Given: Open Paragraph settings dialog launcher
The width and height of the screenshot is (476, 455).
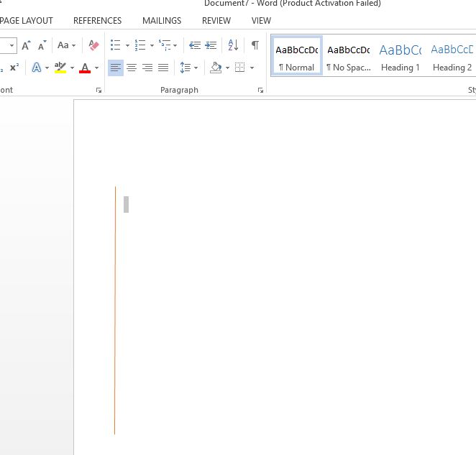Looking at the screenshot, I should pos(260,90).
